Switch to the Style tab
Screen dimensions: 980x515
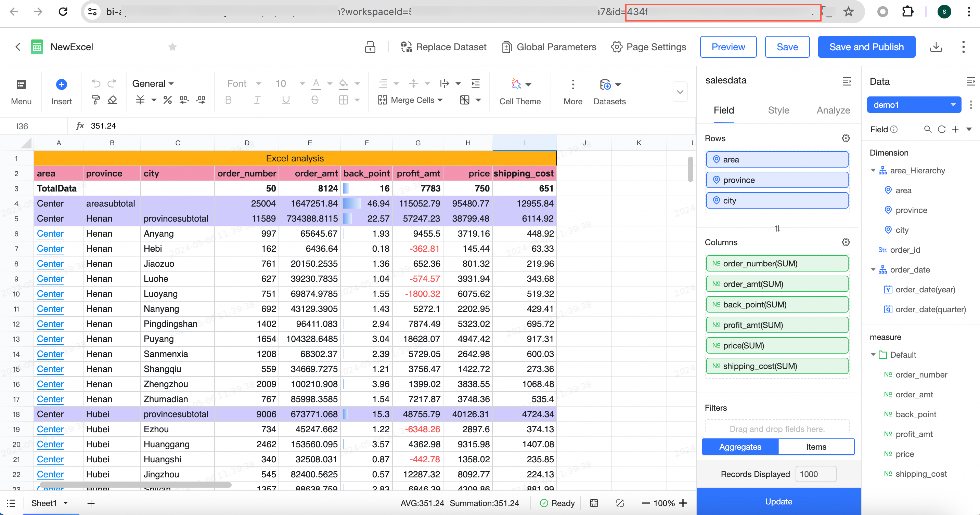(778, 110)
